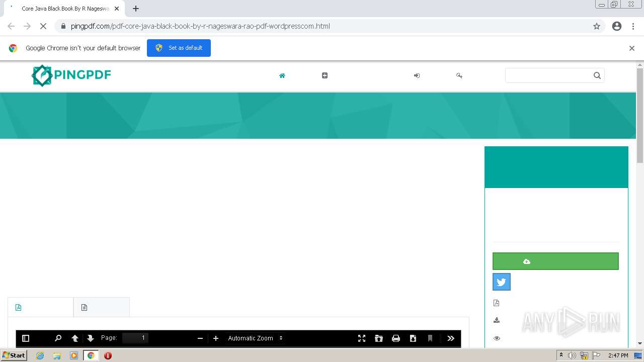Open the Opera icon in taskbar
Image resolution: width=644 pixels, height=362 pixels.
pyautogui.click(x=108, y=355)
